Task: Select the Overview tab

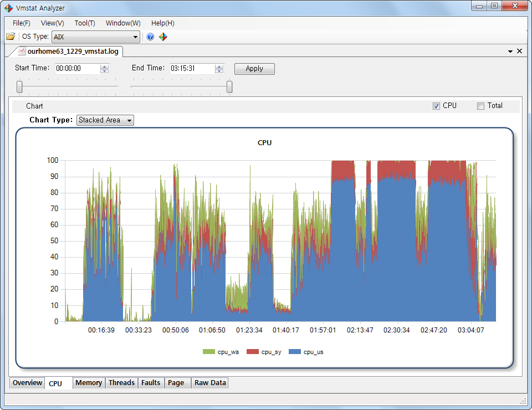Action: (26, 383)
